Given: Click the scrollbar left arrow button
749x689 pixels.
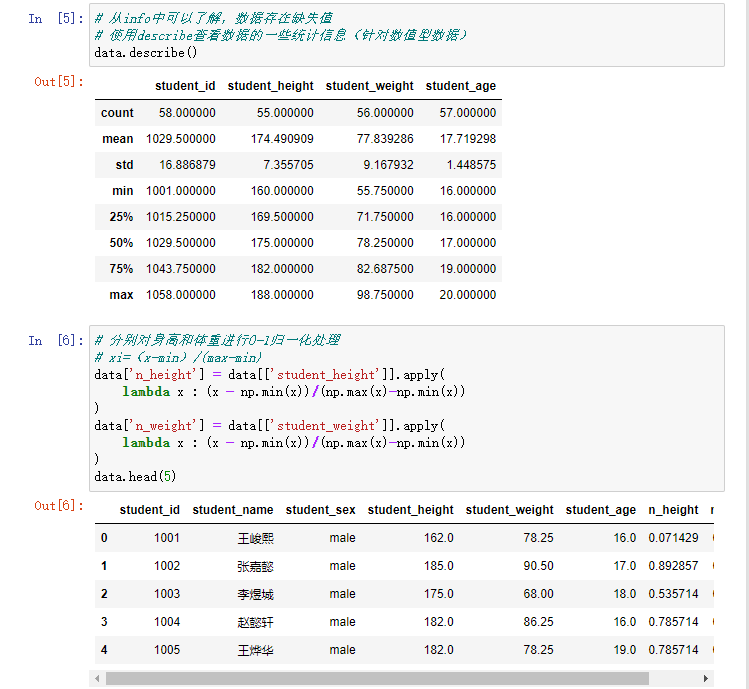Looking at the screenshot, I should (97, 678).
